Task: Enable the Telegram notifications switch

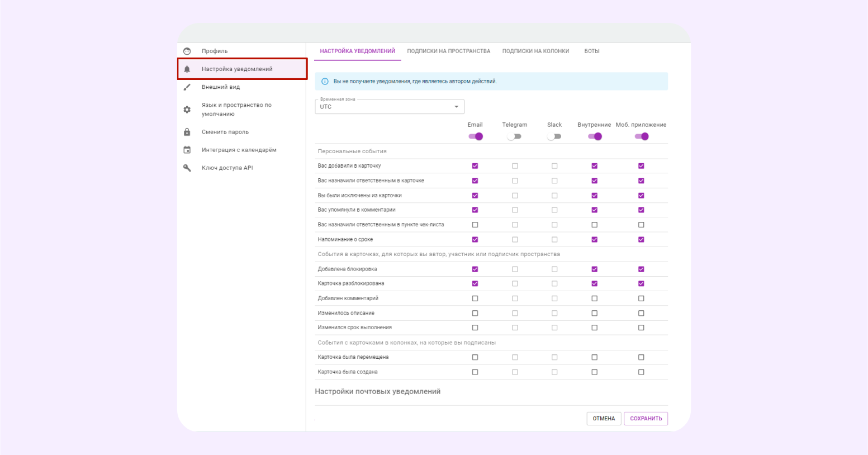Action: (x=514, y=136)
